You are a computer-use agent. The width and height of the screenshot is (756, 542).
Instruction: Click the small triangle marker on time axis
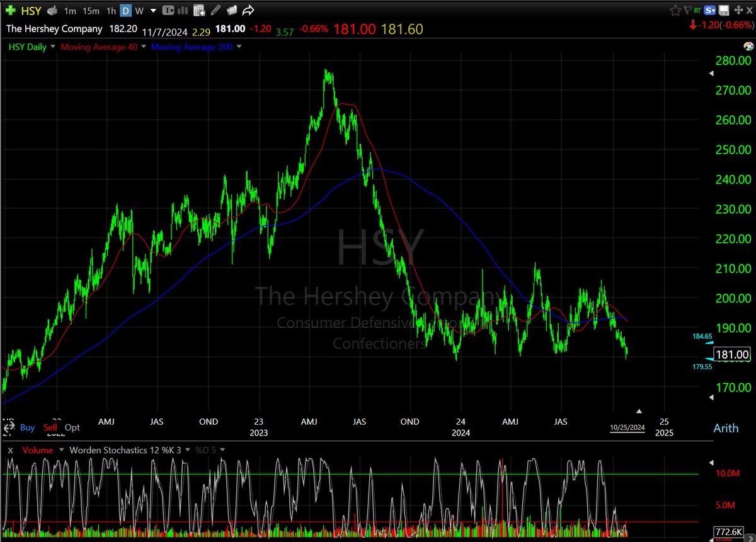[639, 411]
